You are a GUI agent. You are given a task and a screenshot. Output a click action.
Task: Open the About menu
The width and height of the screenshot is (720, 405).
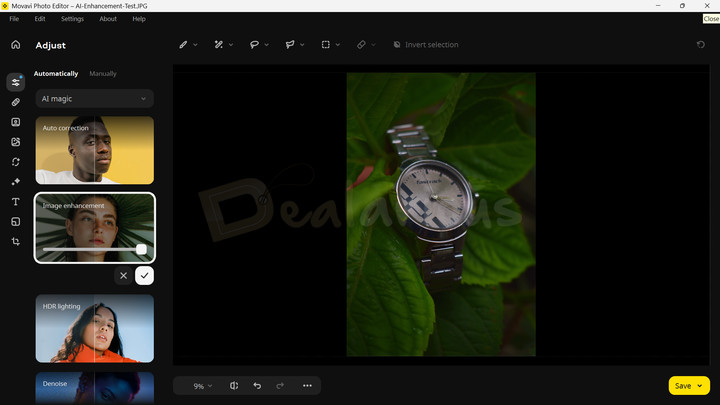(x=108, y=19)
